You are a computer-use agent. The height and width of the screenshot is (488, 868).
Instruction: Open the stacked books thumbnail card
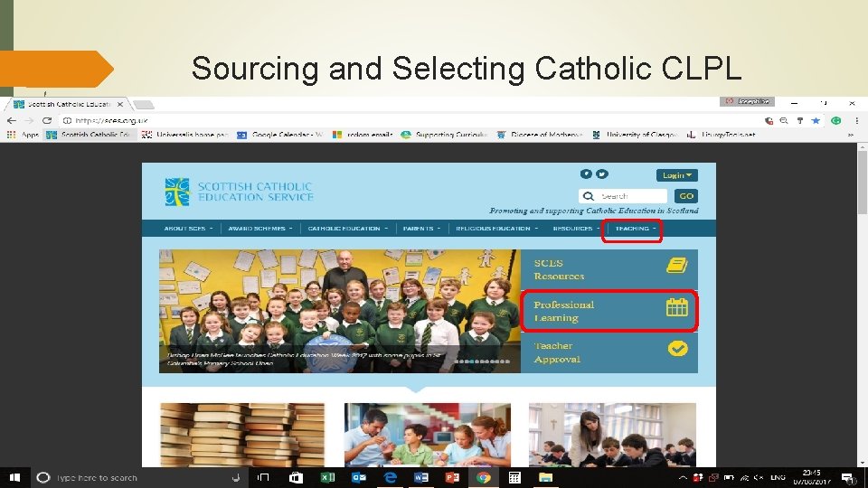(242, 435)
